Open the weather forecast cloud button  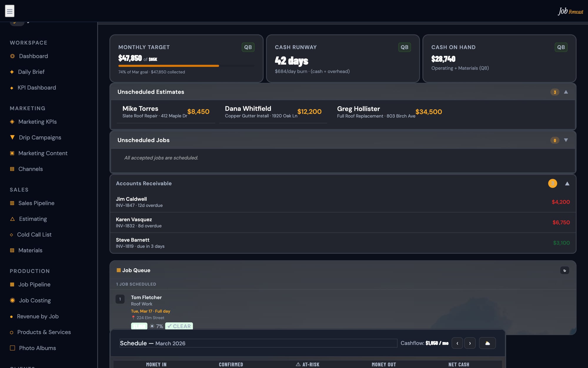[x=487, y=343]
